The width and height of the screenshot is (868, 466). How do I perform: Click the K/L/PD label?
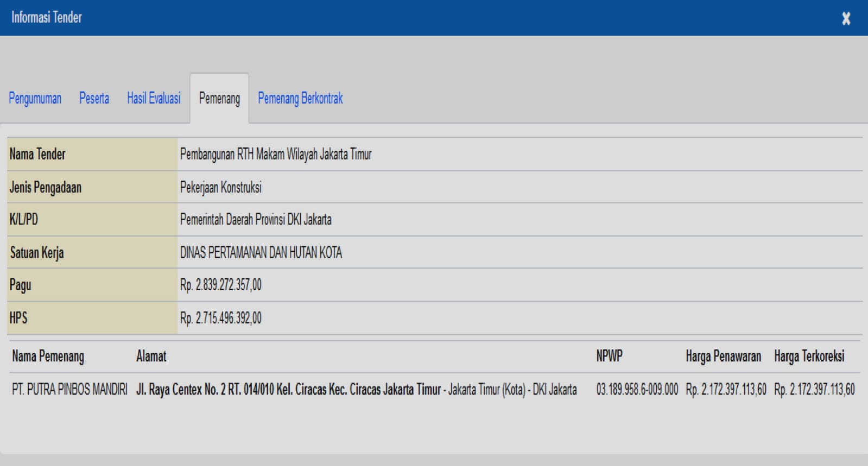(24, 219)
